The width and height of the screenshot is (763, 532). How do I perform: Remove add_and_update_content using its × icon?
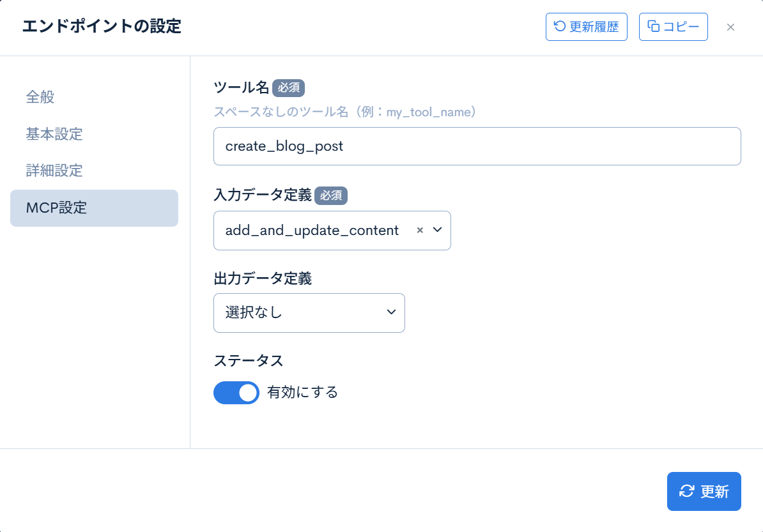pos(420,230)
